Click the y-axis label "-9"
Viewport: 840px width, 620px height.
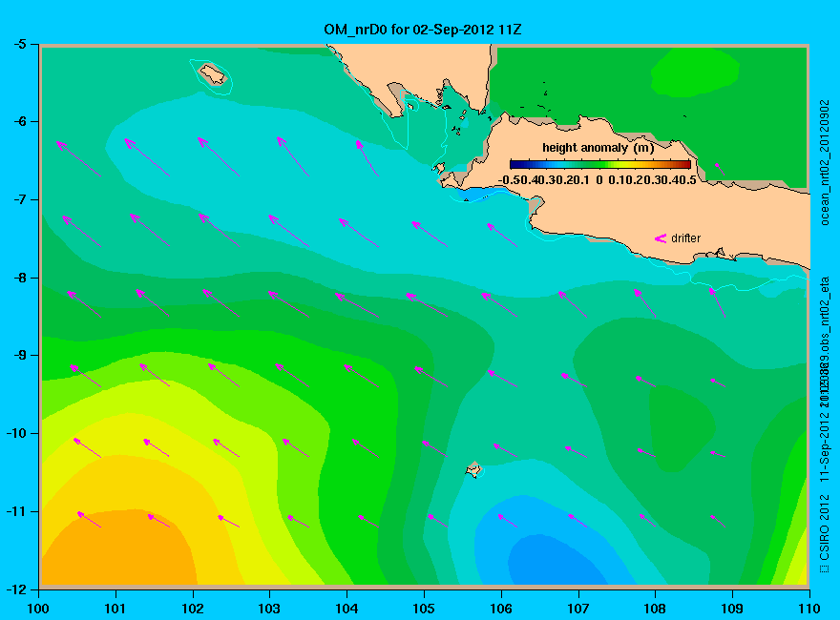click(19, 356)
